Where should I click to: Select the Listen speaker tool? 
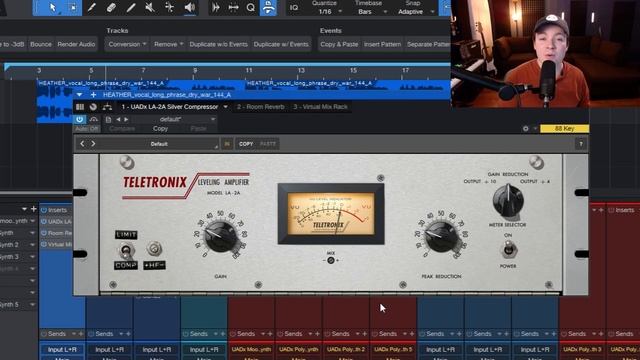[x=189, y=7]
